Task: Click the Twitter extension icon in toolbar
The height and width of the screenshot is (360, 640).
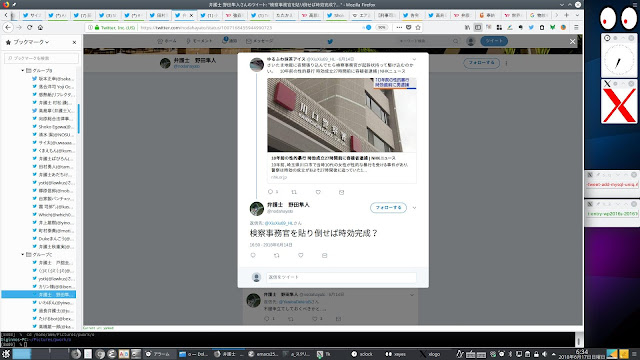Action: tap(531, 27)
